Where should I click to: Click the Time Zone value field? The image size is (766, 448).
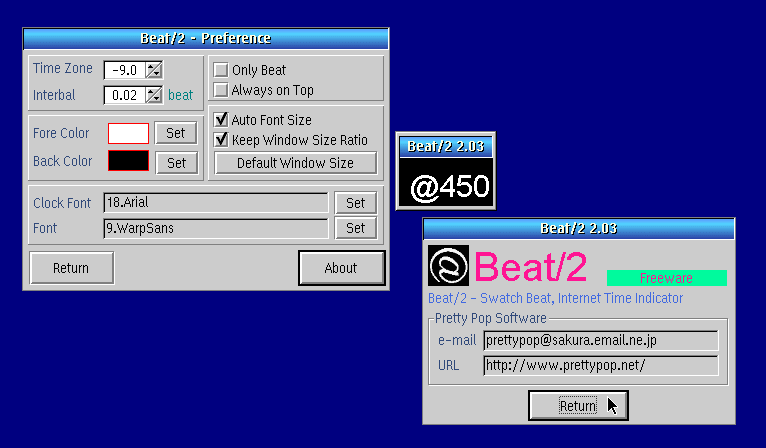pyautogui.click(x=125, y=70)
